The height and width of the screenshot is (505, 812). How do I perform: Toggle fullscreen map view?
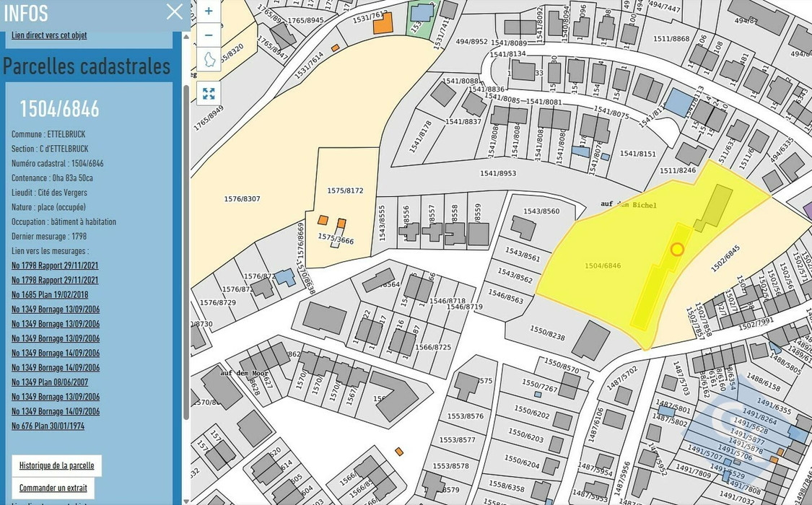click(209, 94)
